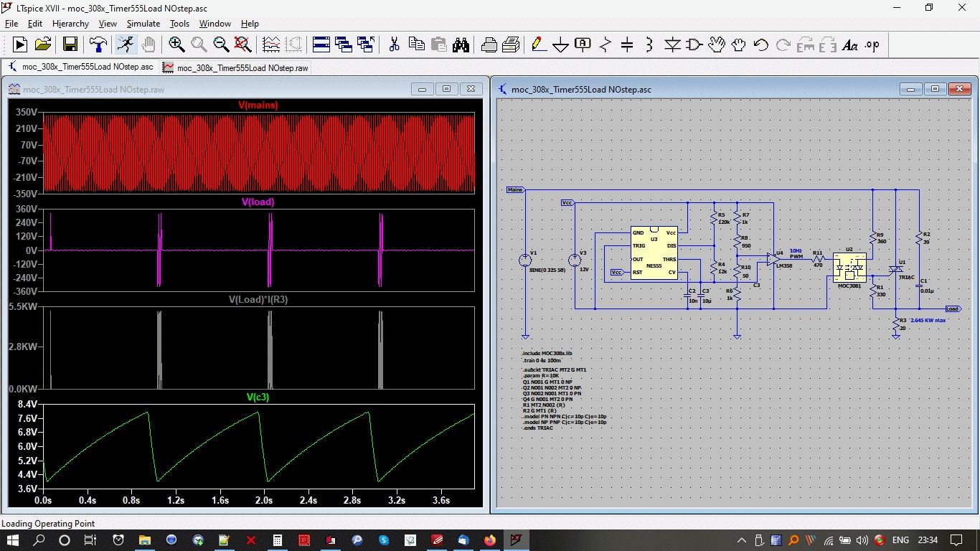Viewport: 980px width, 551px height.
Task: Toggle the Halt simulation running-man button
Action: point(126,44)
